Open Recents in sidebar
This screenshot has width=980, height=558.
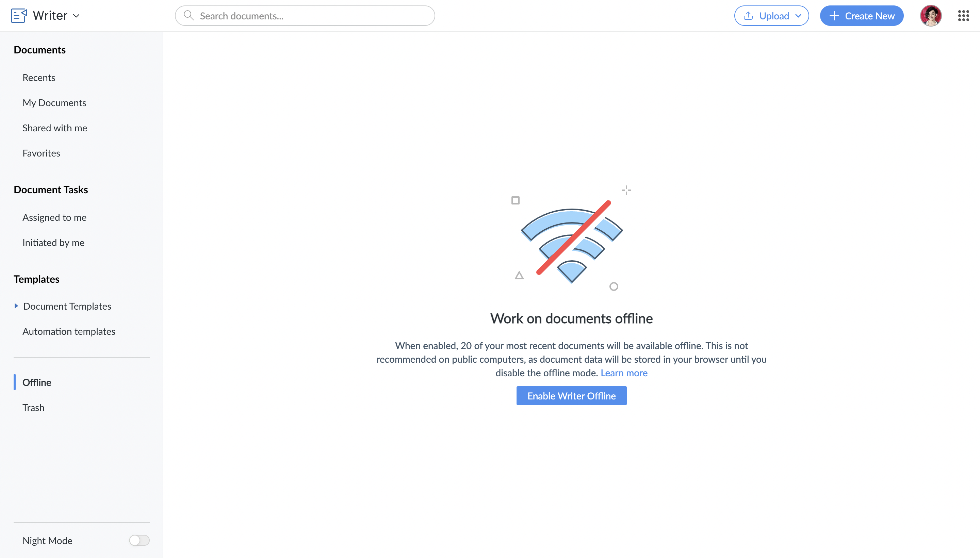[x=39, y=78]
